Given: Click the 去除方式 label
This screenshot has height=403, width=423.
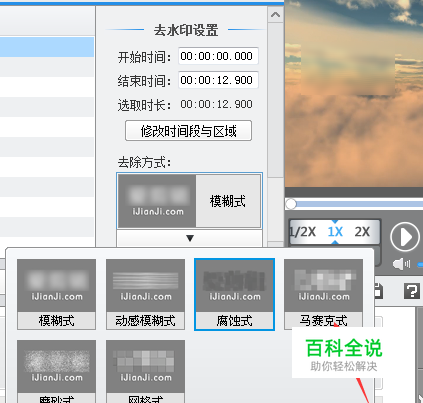Looking at the screenshot, I should point(144,163).
